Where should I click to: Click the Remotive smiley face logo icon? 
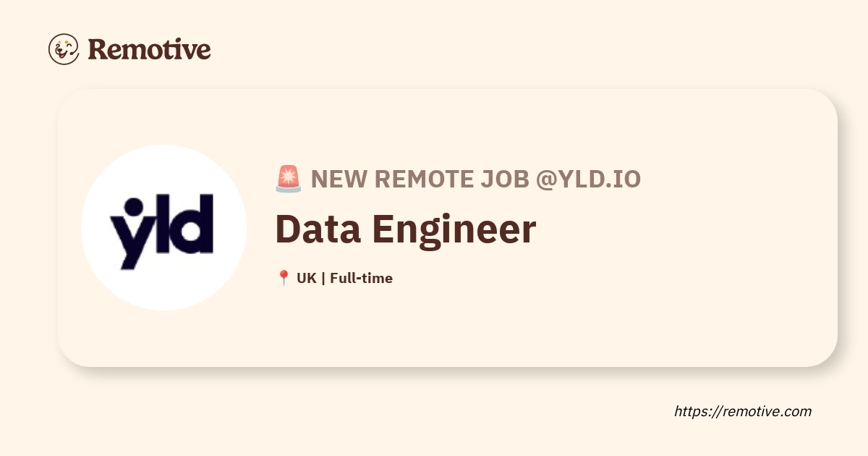(64, 49)
